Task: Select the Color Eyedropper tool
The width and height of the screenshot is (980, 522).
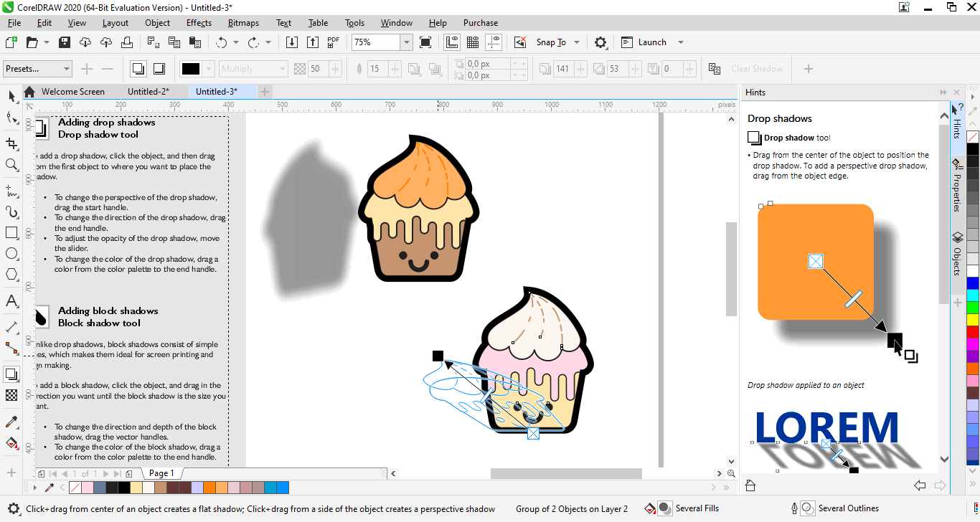Action: (11, 422)
